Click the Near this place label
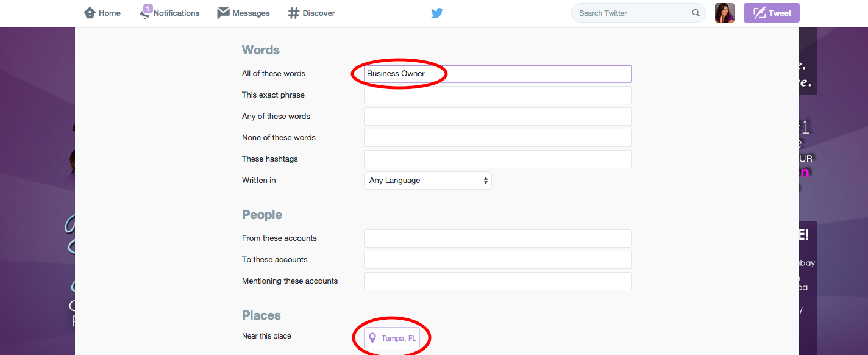 coord(266,336)
